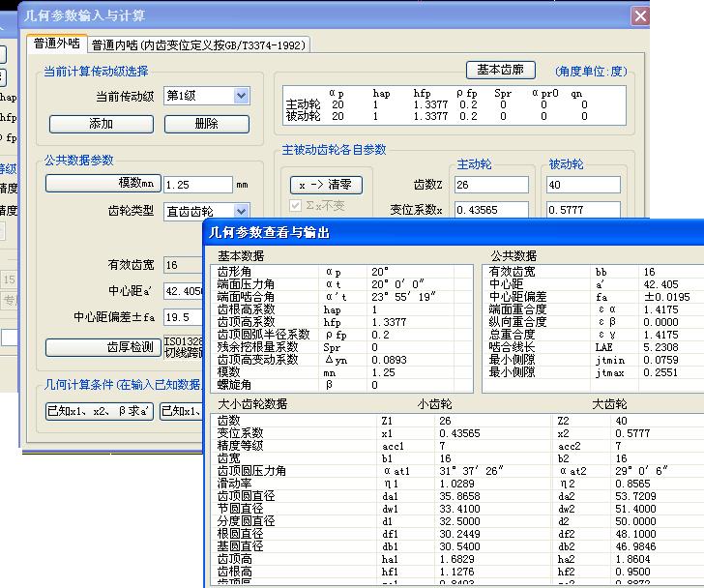The width and height of the screenshot is (704, 588).
Task: Select the 总重合度 row
Action: [x=594, y=335]
